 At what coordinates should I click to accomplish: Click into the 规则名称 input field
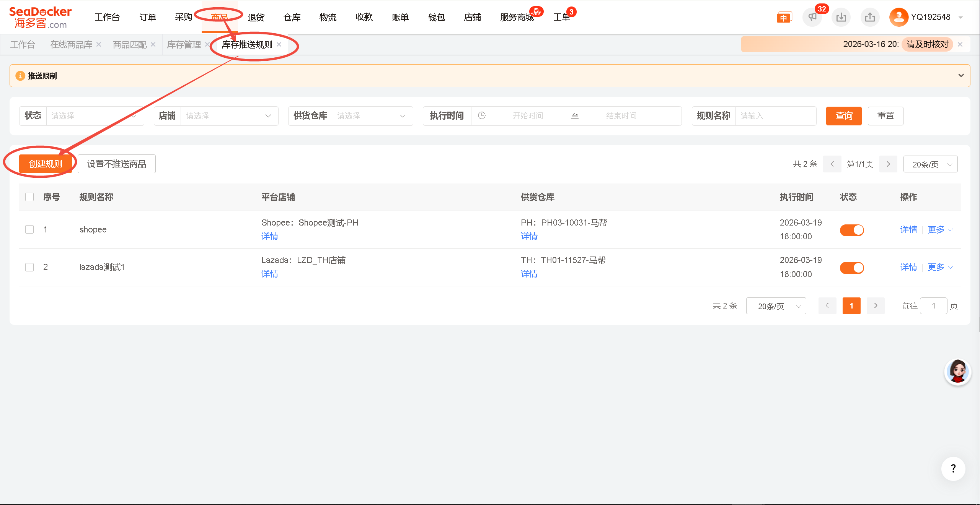click(x=775, y=116)
